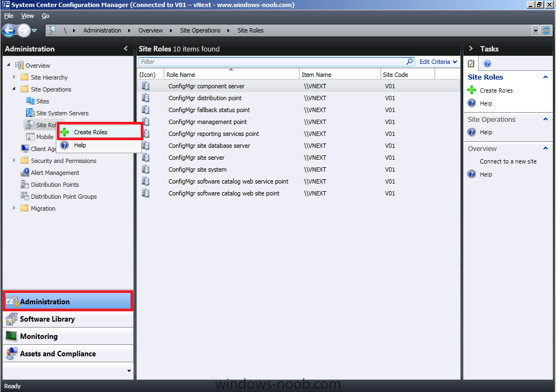Choose Create Roles in the context menu
The width and height of the screenshot is (556, 392).
pyautogui.click(x=100, y=132)
